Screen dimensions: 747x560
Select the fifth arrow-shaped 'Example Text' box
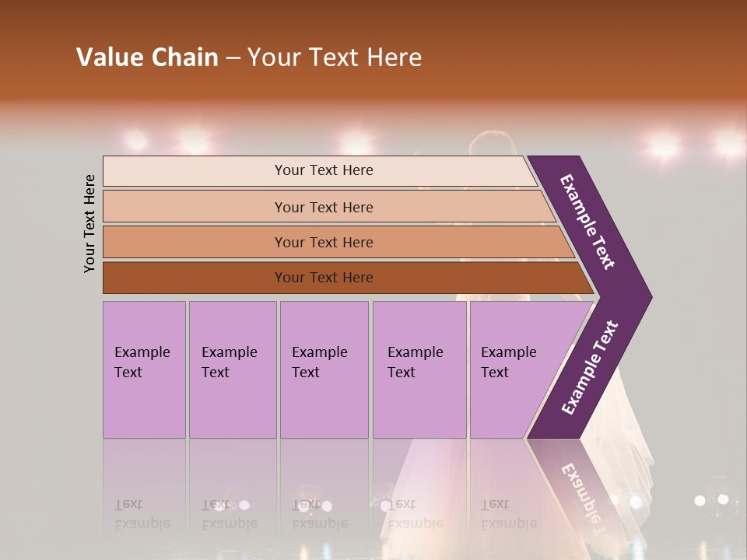pyautogui.click(x=510, y=369)
